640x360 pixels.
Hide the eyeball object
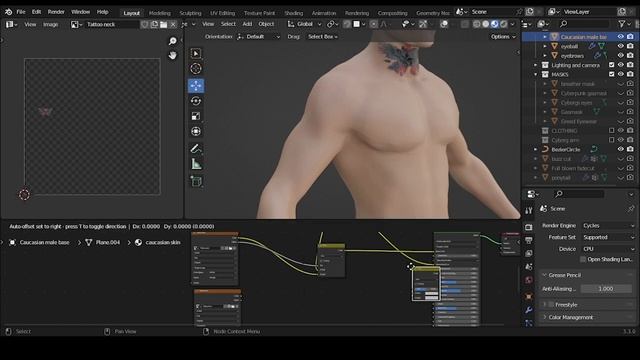coord(621,46)
